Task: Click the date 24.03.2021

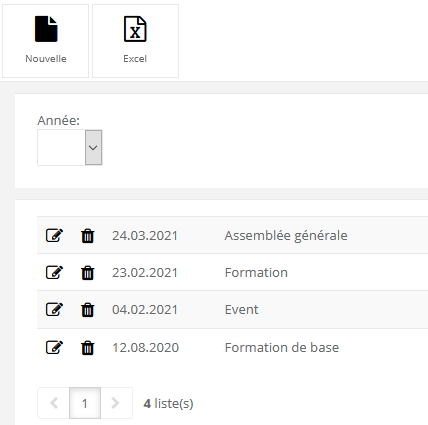Action: coord(145,236)
